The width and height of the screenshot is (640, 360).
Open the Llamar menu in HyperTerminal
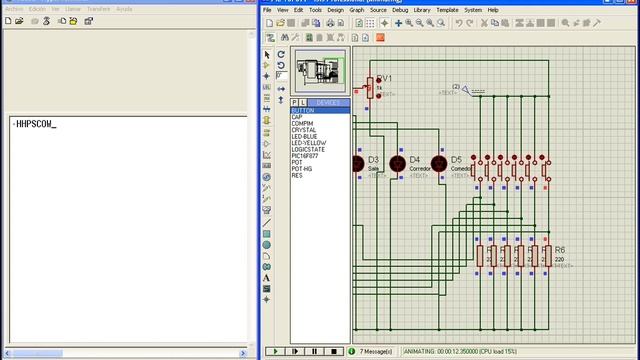73,9
